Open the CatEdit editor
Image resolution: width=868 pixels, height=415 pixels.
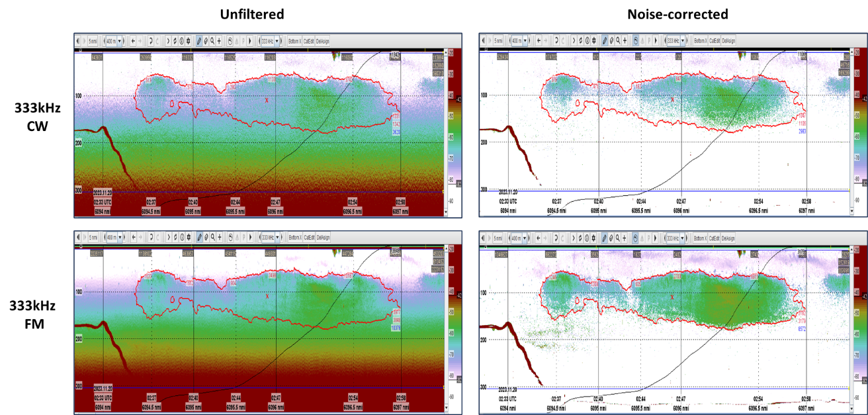[309, 40]
